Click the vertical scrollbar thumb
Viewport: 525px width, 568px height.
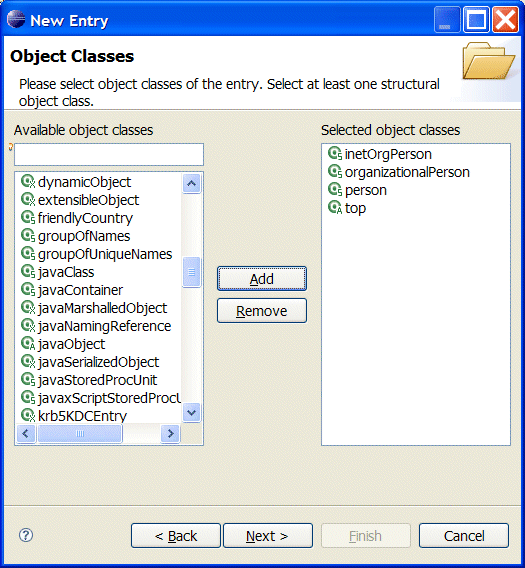point(191,272)
